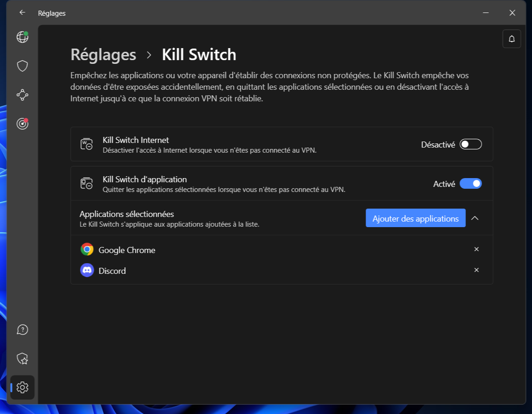532x414 pixels.
Task: Open the help question bubble icon
Action: (x=22, y=329)
